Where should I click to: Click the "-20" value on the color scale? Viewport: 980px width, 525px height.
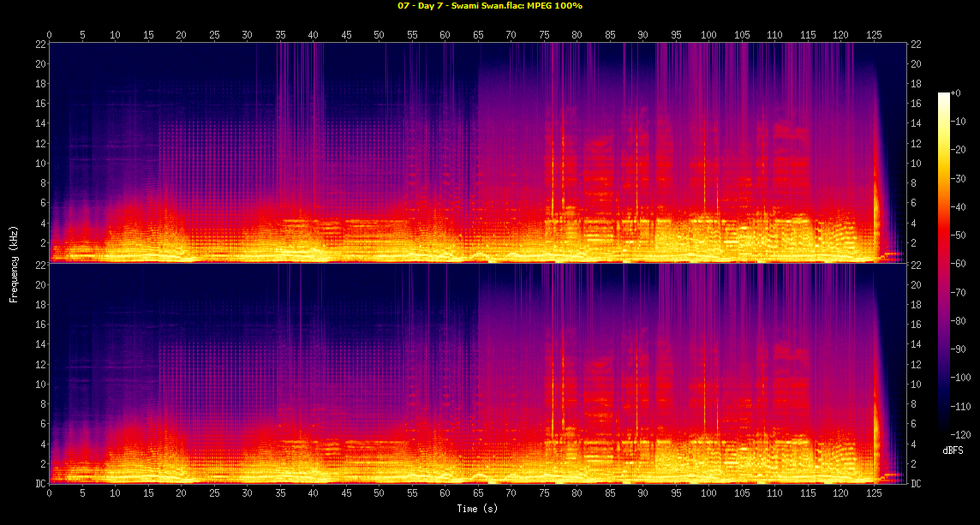(958, 150)
